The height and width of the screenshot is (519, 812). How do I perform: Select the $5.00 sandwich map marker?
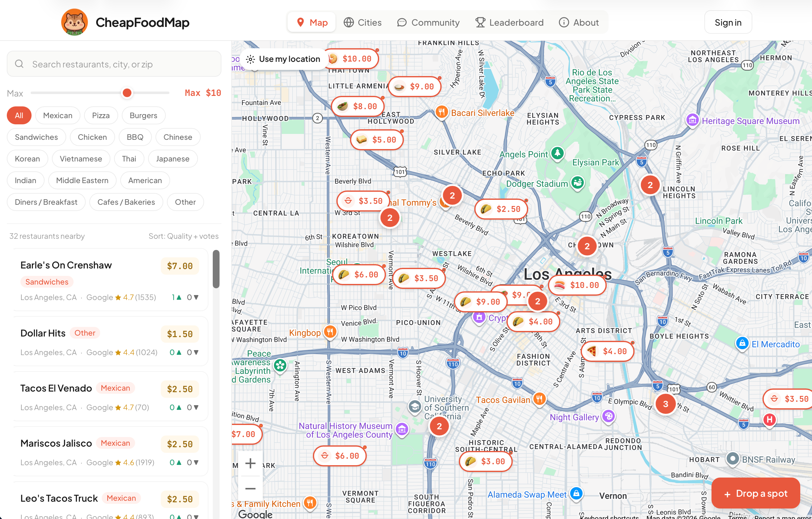[377, 139]
